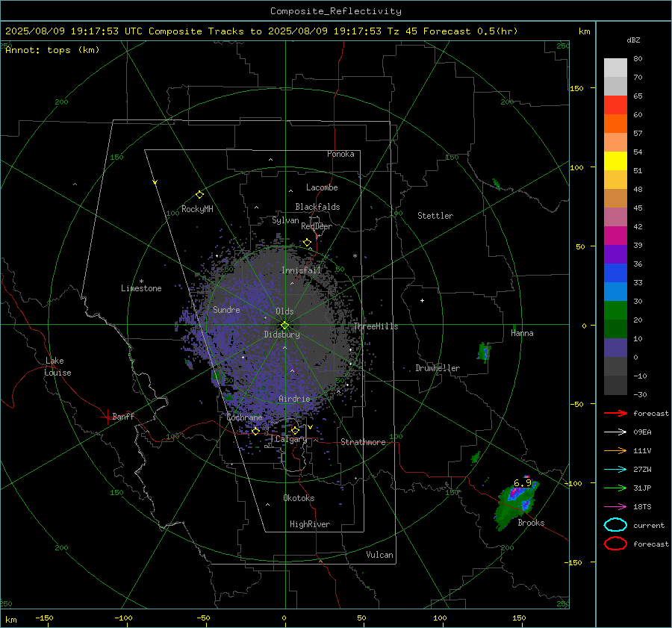Select the magenta 18TS track arrow
Image resolution: width=672 pixels, height=628 pixels.
(615, 507)
